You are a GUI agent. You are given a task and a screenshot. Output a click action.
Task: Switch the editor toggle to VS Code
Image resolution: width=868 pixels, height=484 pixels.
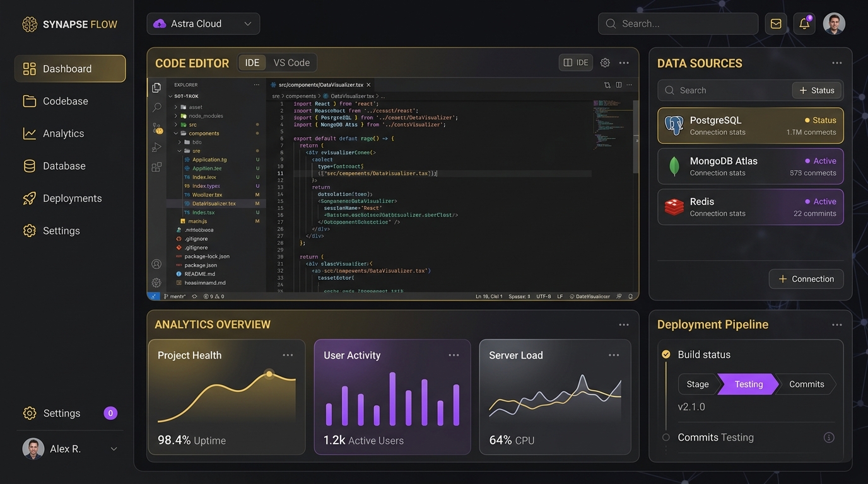(x=291, y=63)
